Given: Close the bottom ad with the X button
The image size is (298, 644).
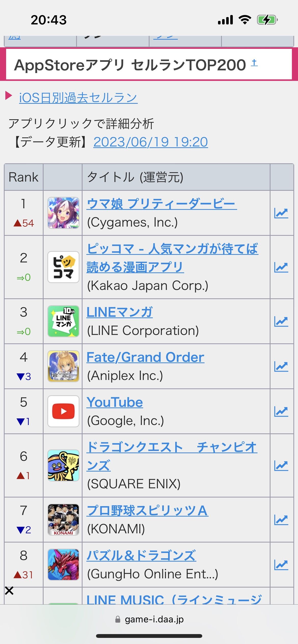Looking at the screenshot, I should 9,591.
